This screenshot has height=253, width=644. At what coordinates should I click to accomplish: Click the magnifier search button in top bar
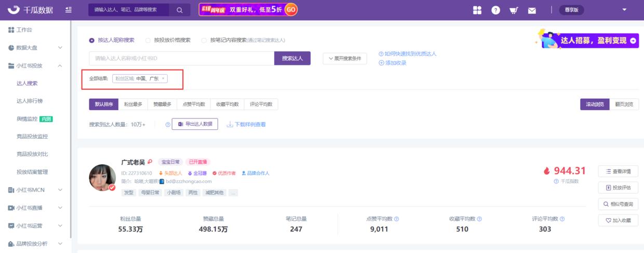click(180, 10)
